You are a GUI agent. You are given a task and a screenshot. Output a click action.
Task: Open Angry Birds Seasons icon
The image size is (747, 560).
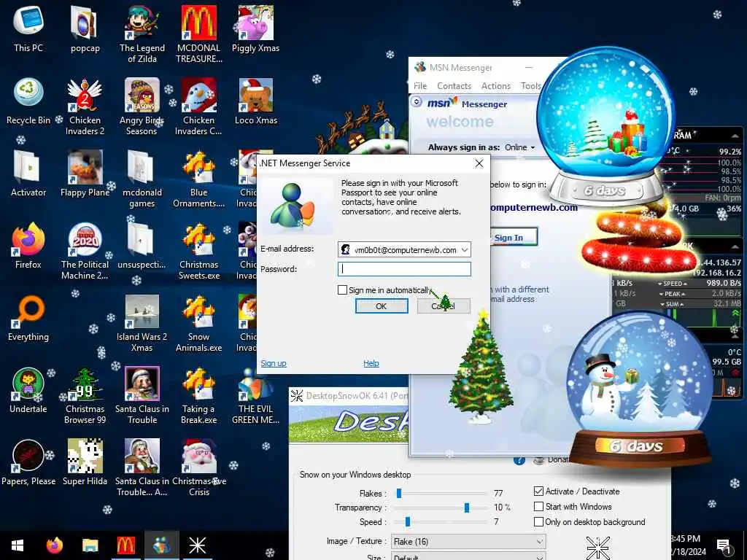click(142, 106)
